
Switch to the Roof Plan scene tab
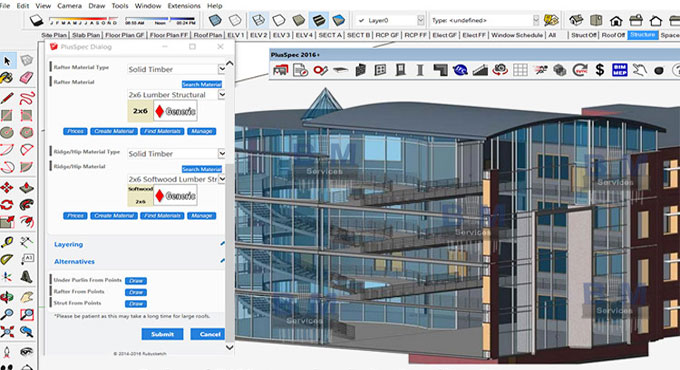(208, 35)
